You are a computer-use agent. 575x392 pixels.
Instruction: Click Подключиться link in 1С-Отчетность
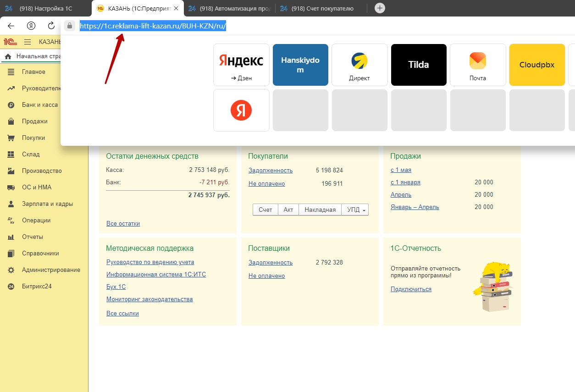coord(411,289)
